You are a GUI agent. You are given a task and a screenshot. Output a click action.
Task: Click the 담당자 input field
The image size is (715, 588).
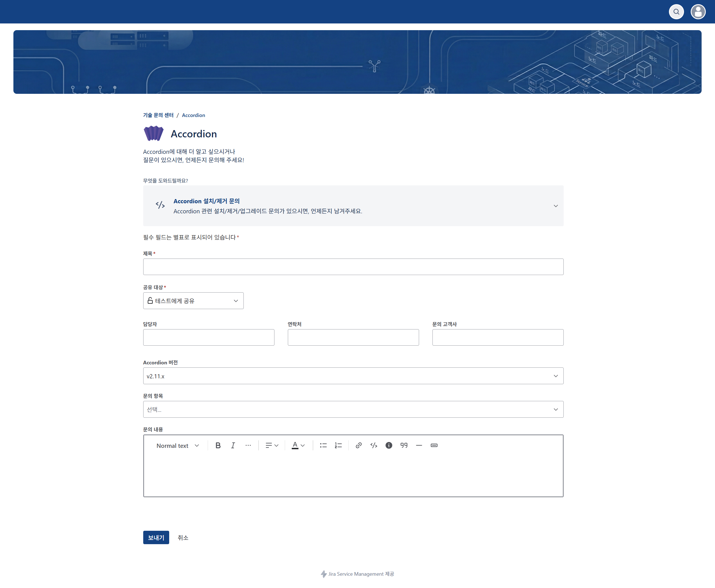coord(209,337)
